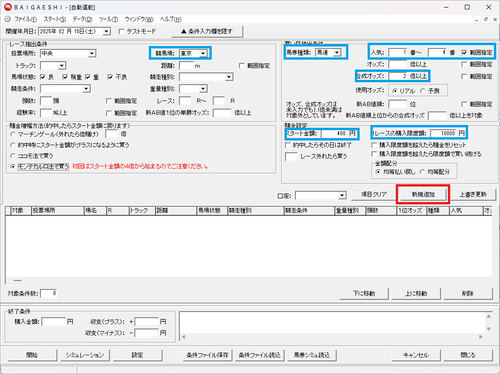Image resolution: width=500 pixels, height=374 pixels.
Task: Tick 的中したらその日は終了 checkbox
Action: [x=288, y=145]
